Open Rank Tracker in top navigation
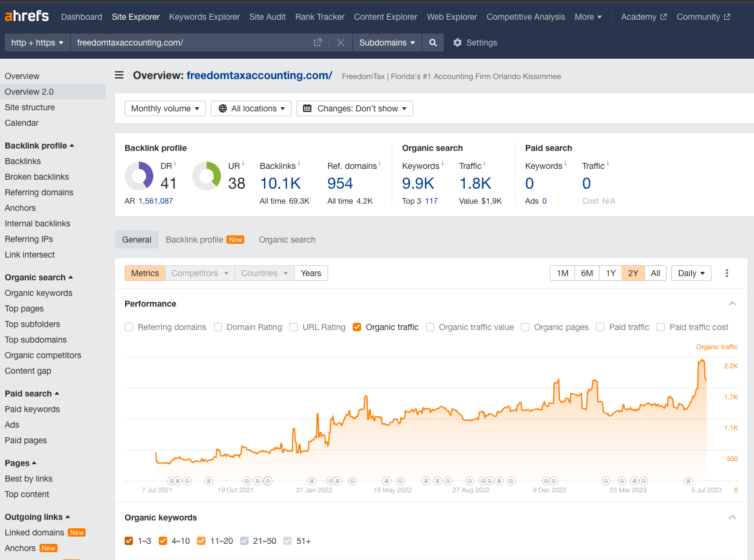Image resolution: width=754 pixels, height=560 pixels. coord(320,17)
